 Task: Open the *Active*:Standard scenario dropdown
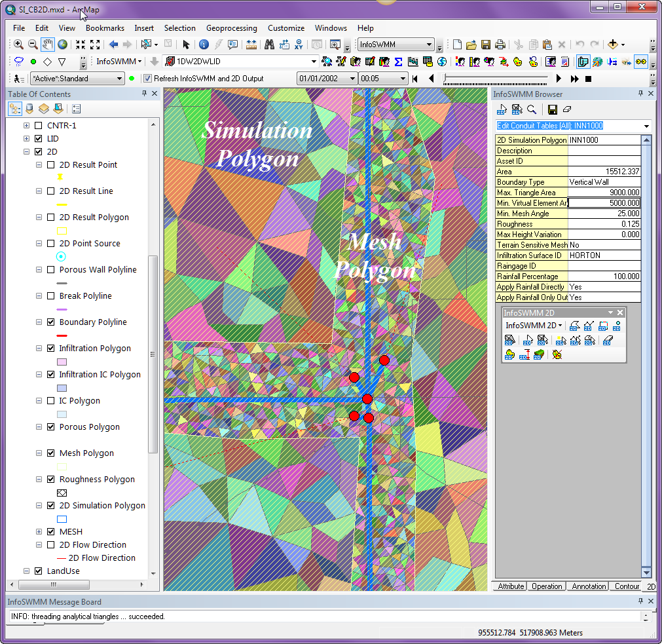click(119, 79)
